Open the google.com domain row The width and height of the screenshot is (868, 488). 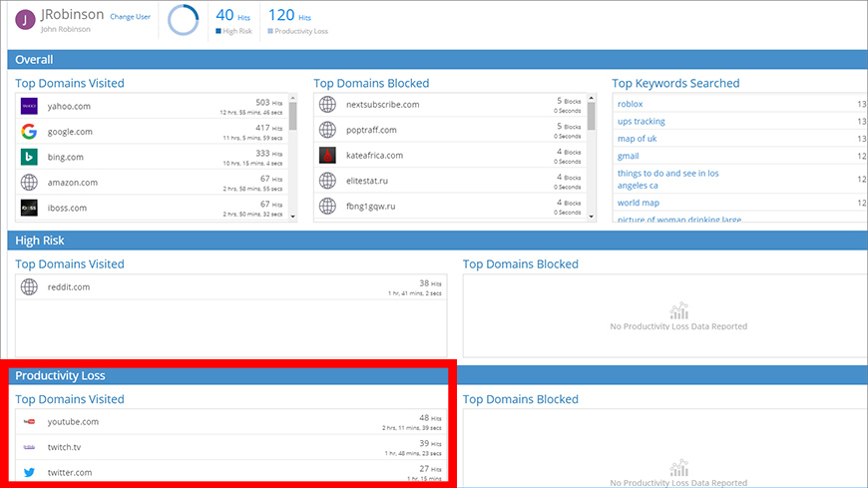152,132
